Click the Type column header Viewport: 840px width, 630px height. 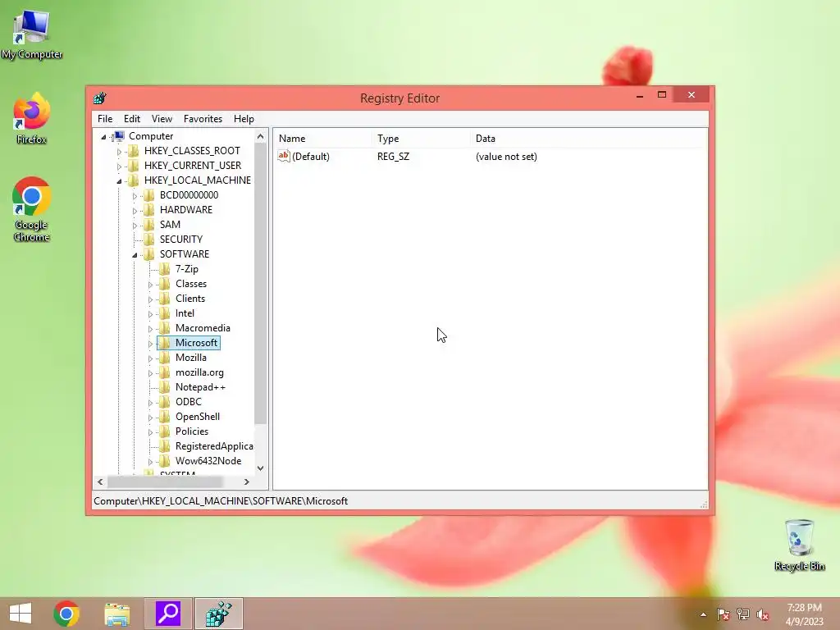click(x=421, y=138)
